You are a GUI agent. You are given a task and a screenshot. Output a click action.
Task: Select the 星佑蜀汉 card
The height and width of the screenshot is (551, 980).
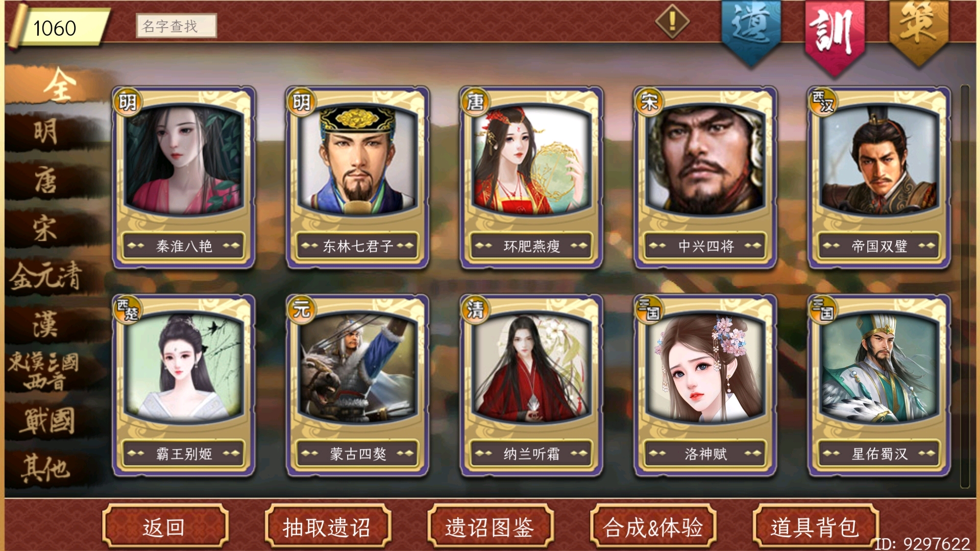point(879,385)
